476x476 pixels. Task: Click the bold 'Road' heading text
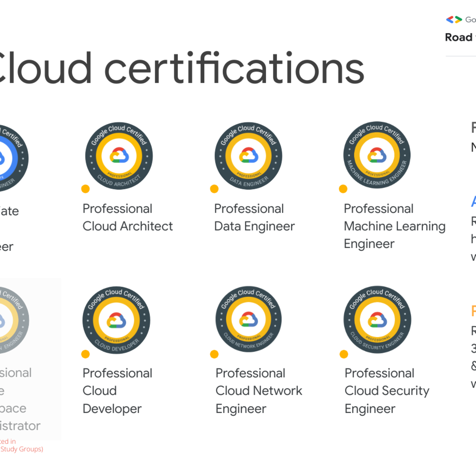tap(459, 37)
